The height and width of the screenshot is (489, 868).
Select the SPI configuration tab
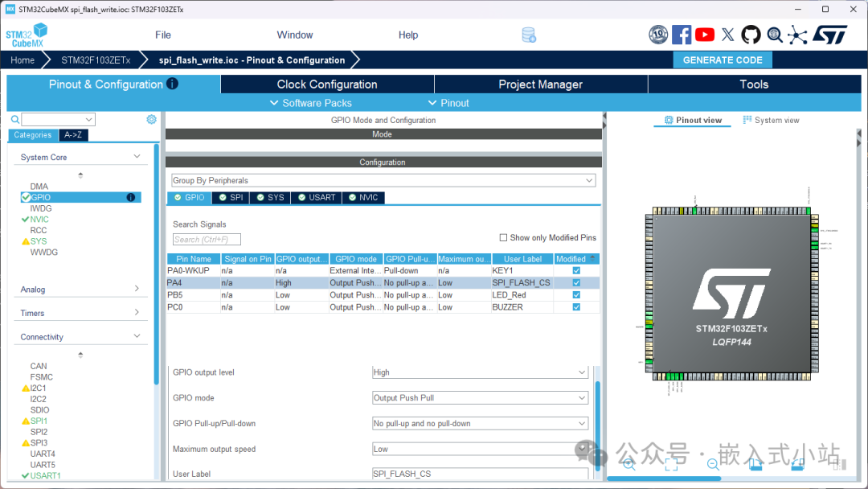[x=231, y=198]
